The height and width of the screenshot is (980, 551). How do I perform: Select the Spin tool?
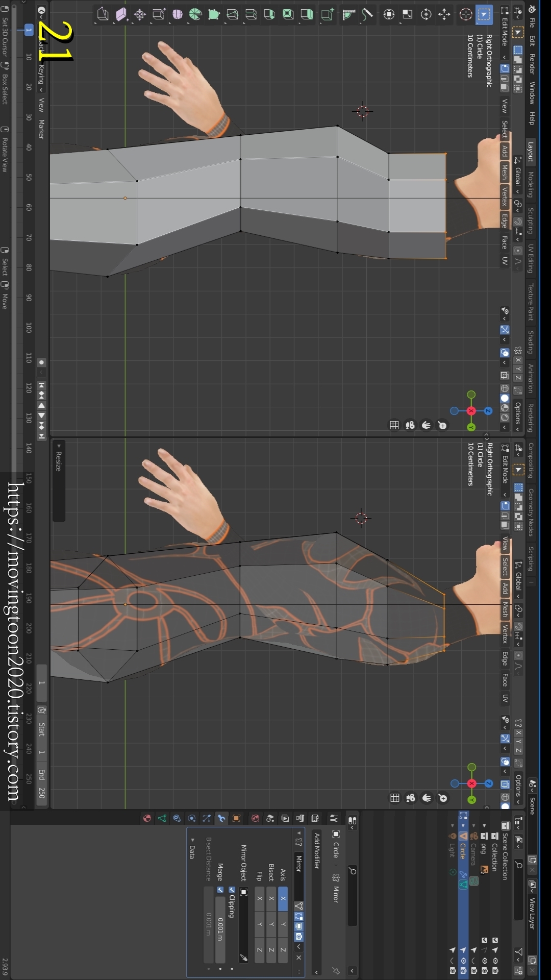coord(195,15)
